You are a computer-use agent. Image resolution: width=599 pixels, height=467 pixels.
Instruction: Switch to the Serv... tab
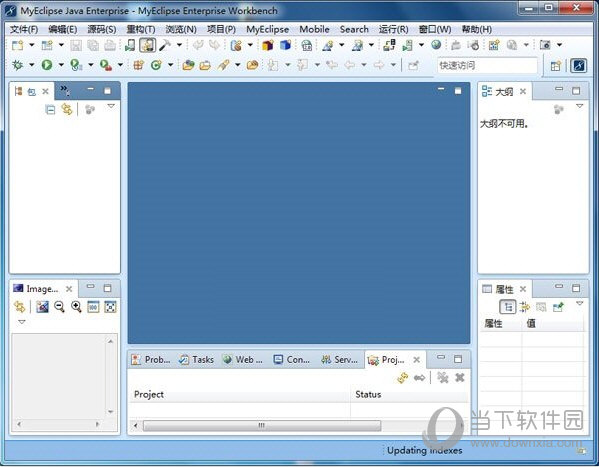(339, 360)
